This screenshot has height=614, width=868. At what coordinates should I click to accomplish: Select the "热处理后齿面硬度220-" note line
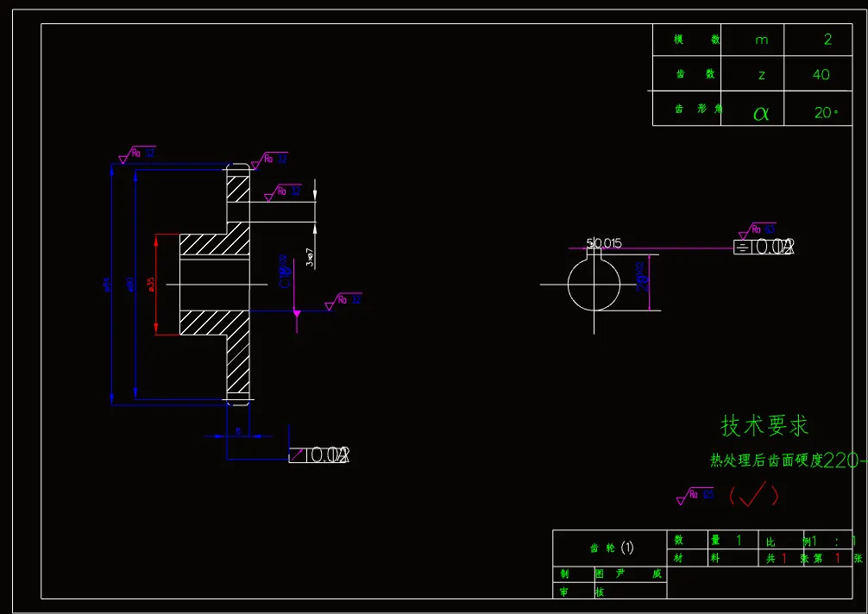[789, 460]
